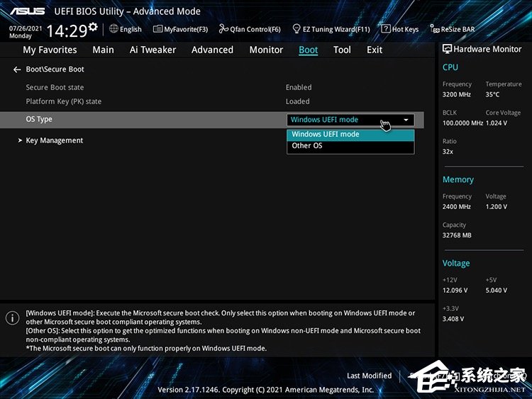Open the Advanced tab
This screenshot has height=399, width=532.
click(212, 50)
